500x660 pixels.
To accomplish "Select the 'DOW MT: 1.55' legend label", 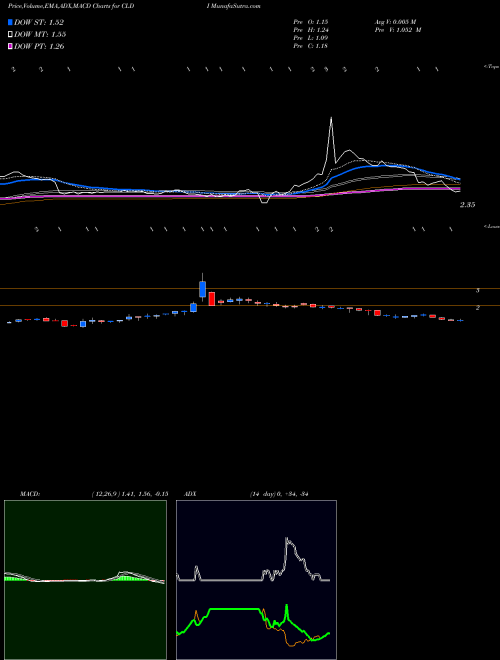I will click(x=40, y=35).
